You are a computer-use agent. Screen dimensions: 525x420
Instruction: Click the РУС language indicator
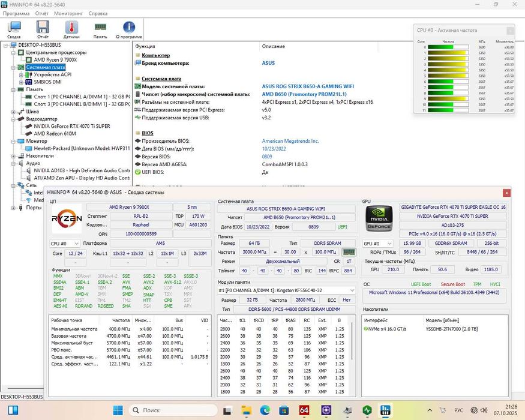click(458, 410)
